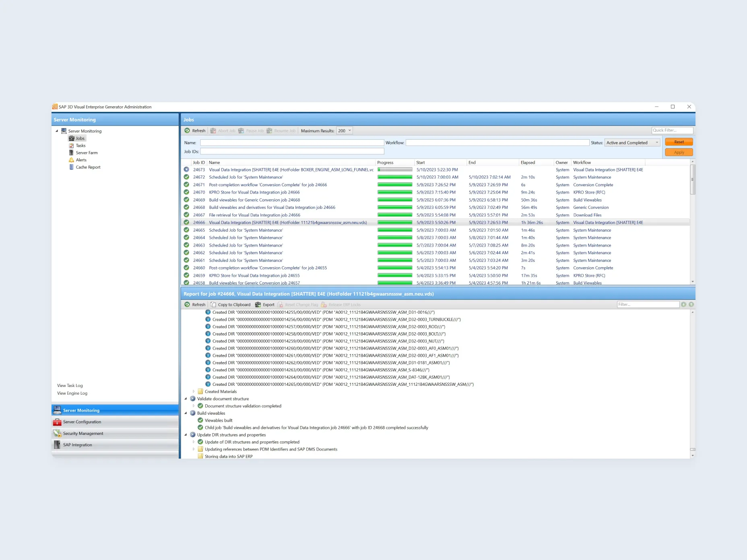The width and height of the screenshot is (747, 560).
Task: Open Alerts in the monitoring tree
Action: pyautogui.click(x=81, y=160)
